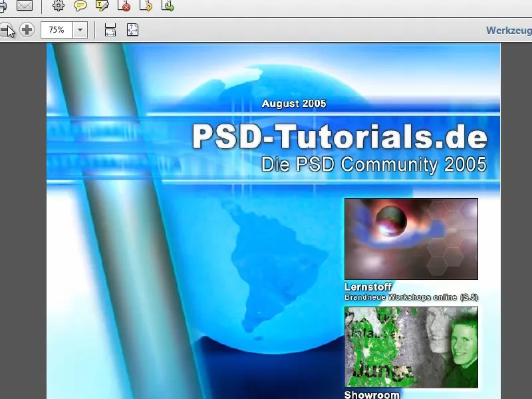The image size is (532, 399).
Task: Click the fit full page icon
Action: pyautogui.click(x=132, y=30)
